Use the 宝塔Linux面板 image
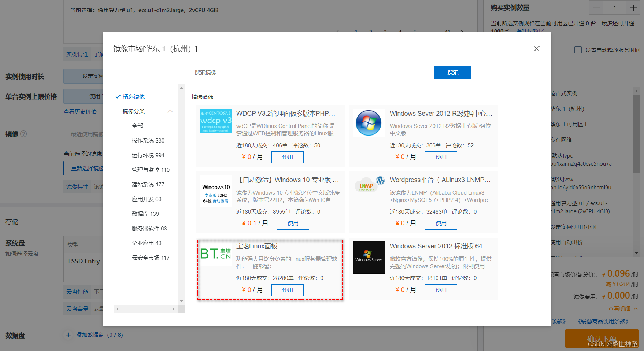The width and height of the screenshot is (644, 351). coord(288,290)
